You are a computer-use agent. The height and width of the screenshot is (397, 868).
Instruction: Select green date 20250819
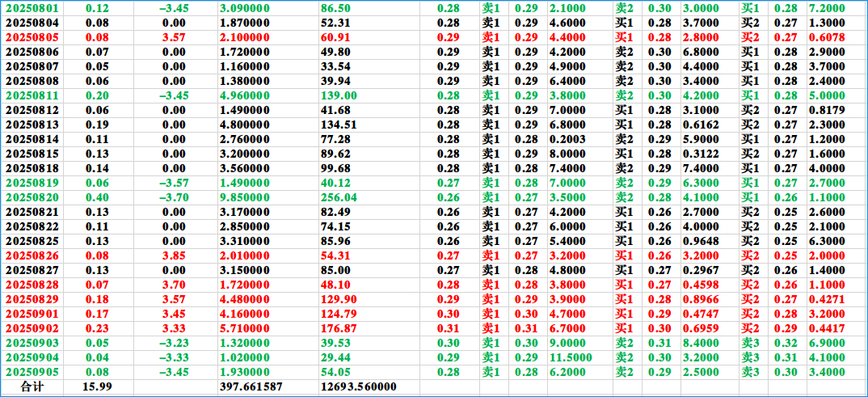pyautogui.click(x=32, y=182)
